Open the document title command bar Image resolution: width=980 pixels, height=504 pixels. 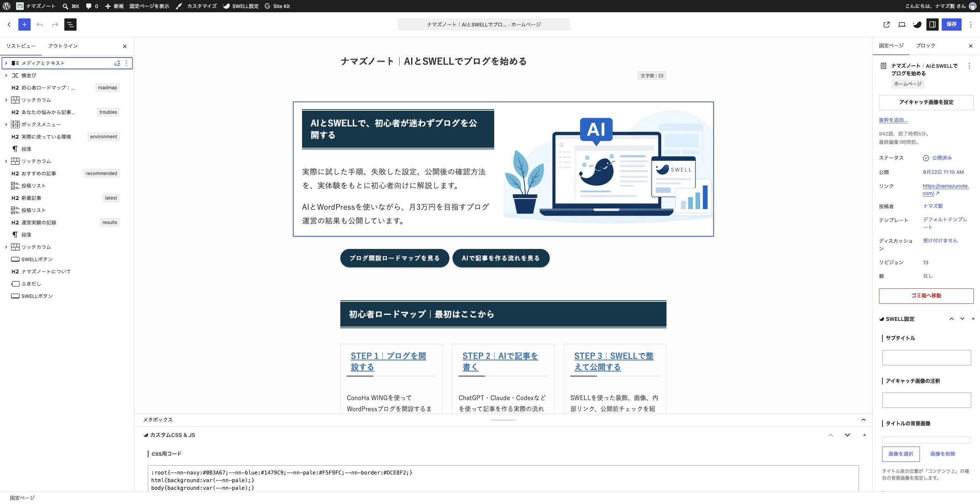click(x=484, y=25)
